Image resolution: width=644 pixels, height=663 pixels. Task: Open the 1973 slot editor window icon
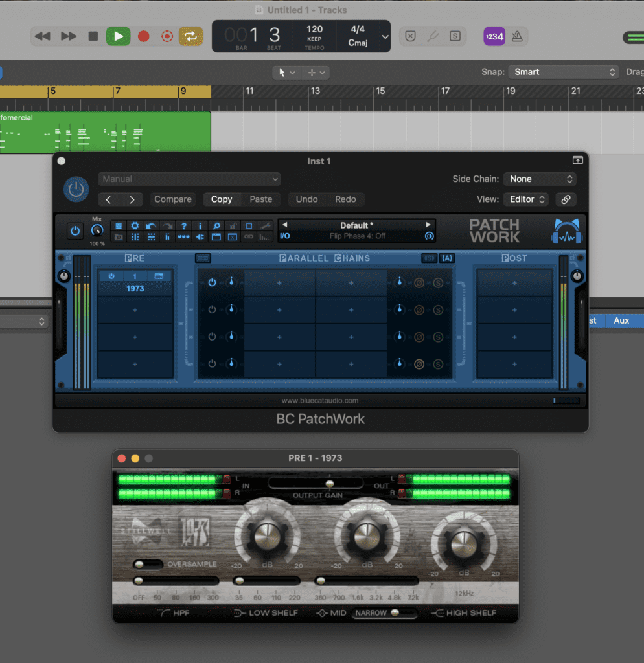click(x=159, y=276)
